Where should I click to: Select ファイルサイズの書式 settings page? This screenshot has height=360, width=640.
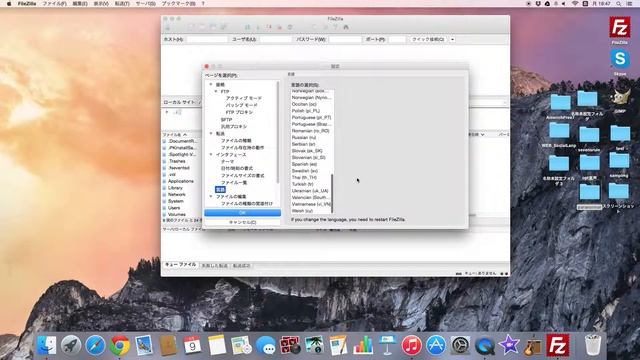[242, 176]
